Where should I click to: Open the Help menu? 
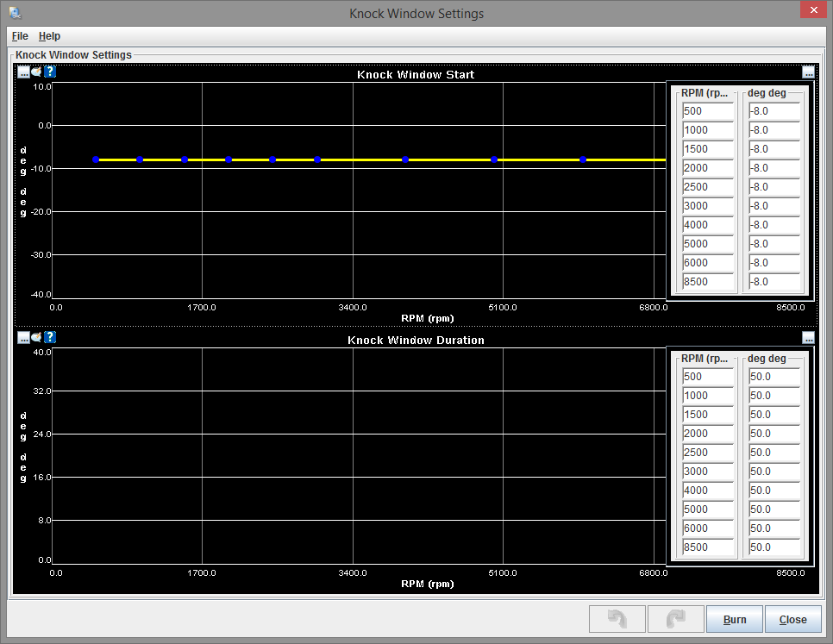pos(49,36)
